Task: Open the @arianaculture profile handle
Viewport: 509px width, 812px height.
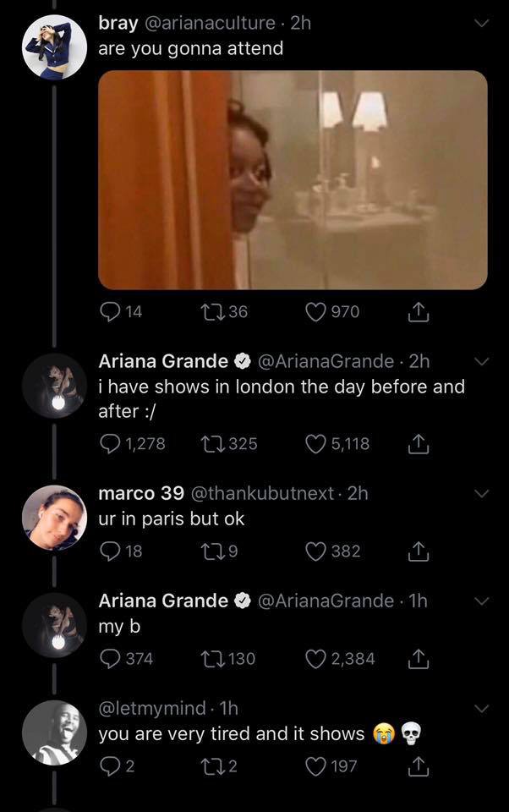Action: coord(210,24)
